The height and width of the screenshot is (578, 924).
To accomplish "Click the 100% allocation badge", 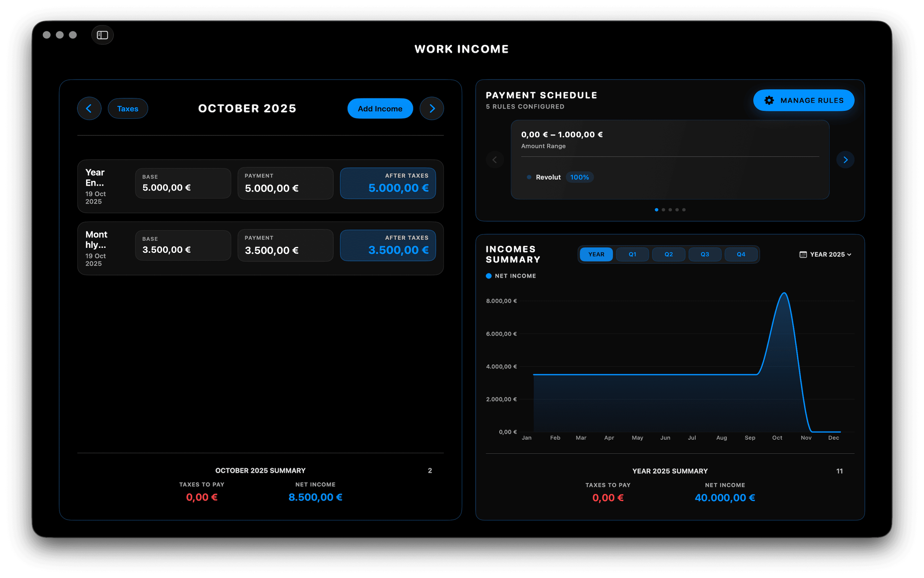I will (x=580, y=177).
